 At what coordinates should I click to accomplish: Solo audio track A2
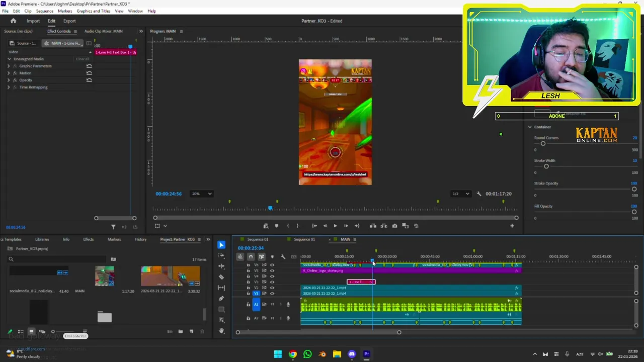click(280, 318)
